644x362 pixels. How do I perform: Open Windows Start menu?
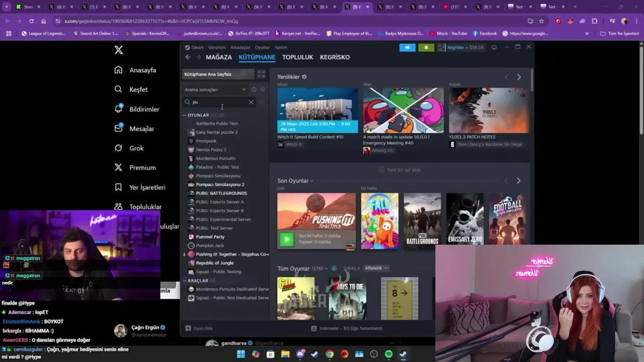click(241, 354)
